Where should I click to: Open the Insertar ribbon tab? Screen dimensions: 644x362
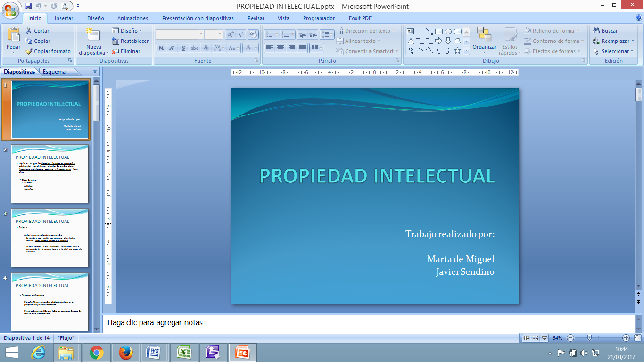click(64, 18)
